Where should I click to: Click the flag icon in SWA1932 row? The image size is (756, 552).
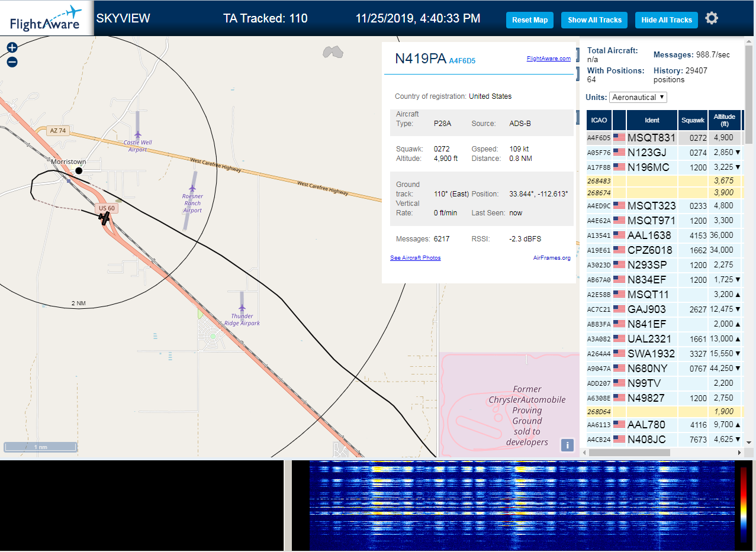point(619,354)
